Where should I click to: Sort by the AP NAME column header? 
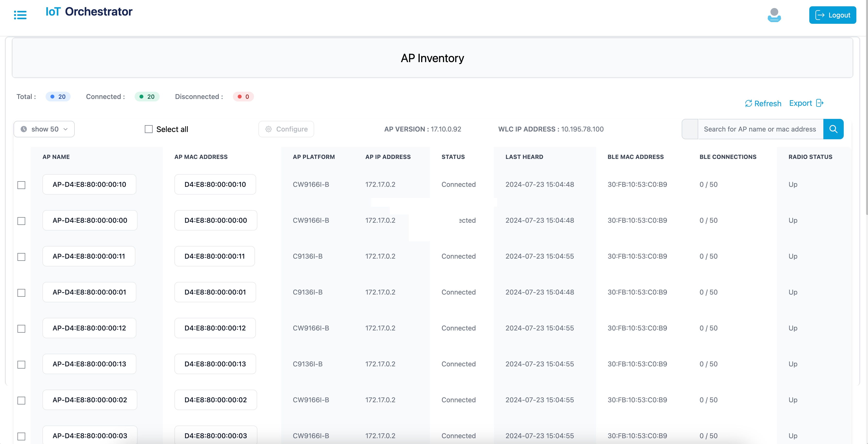[56, 157]
